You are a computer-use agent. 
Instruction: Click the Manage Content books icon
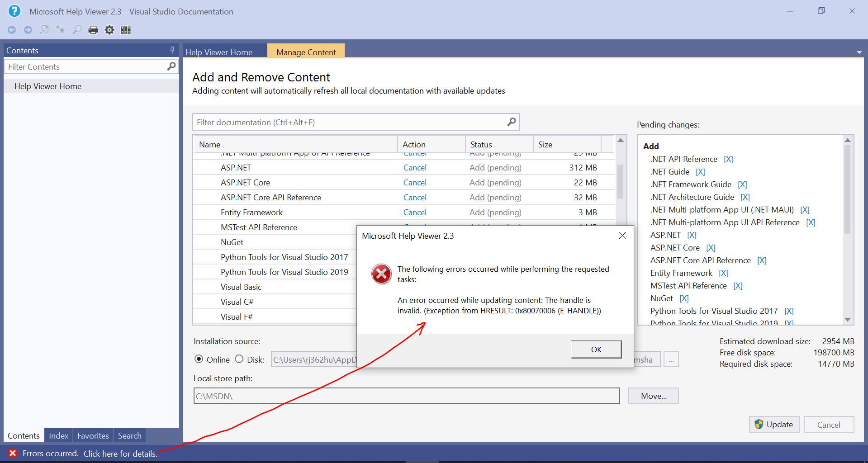[126, 30]
